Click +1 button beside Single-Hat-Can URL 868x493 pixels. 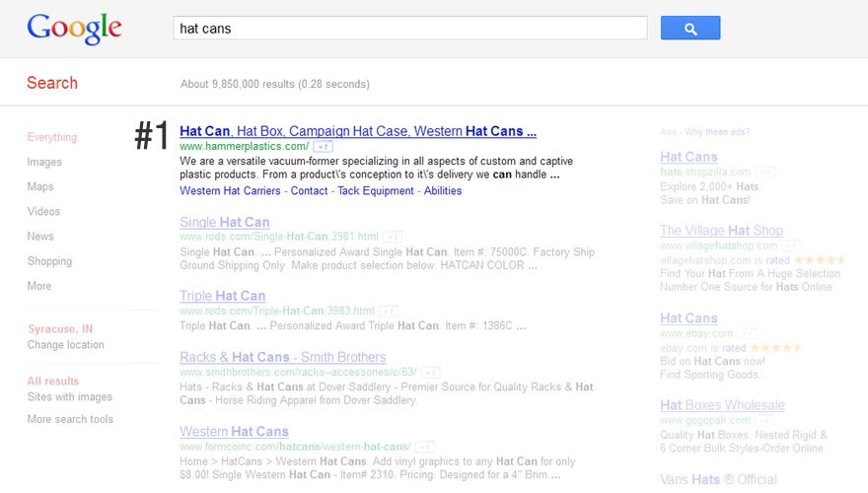(x=393, y=237)
